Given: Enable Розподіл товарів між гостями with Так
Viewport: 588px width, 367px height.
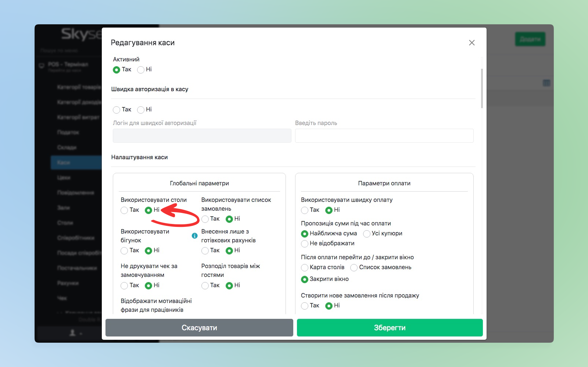Looking at the screenshot, I should pos(205,286).
